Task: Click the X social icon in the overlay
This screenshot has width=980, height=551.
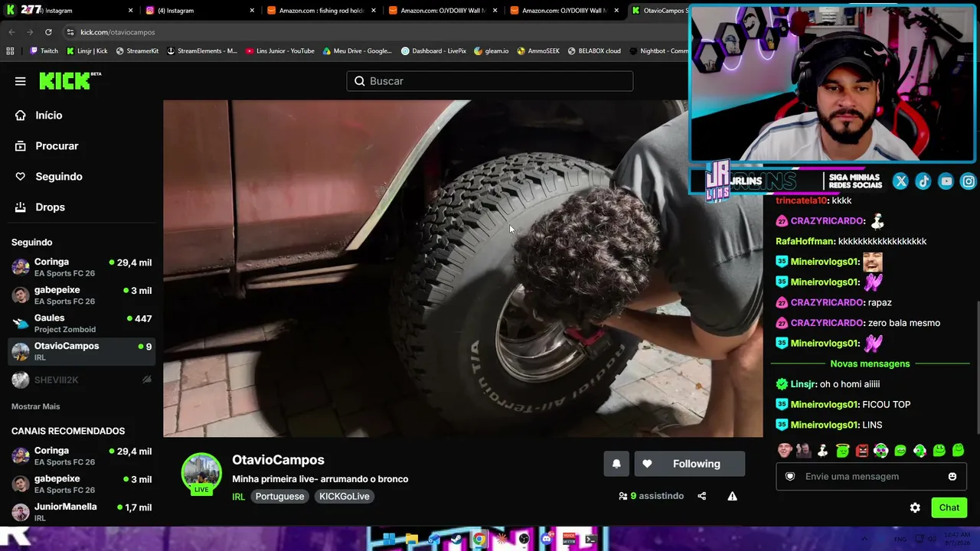Action: tap(900, 181)
